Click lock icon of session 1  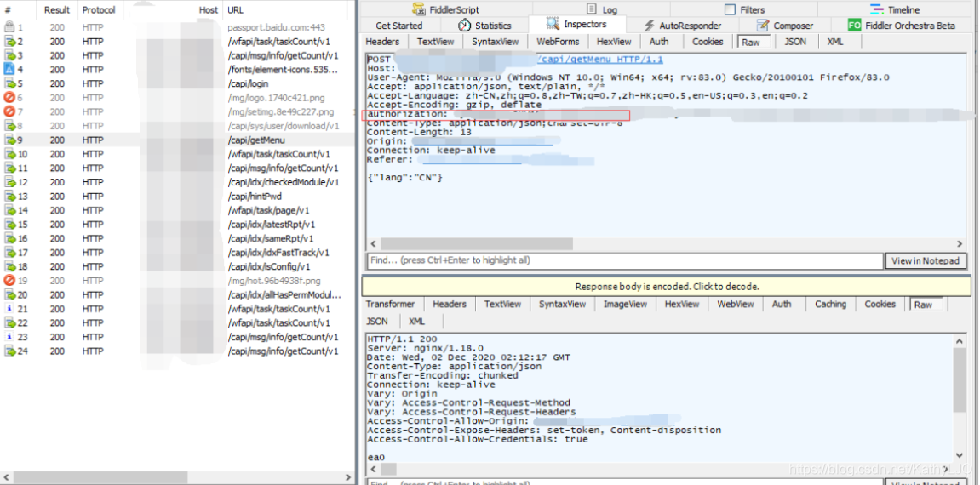tap(9, 27)
